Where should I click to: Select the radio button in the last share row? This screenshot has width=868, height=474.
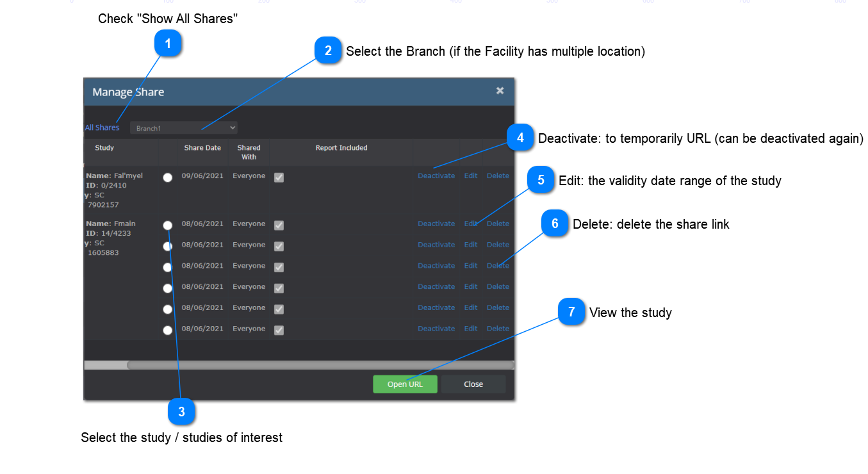168,330
